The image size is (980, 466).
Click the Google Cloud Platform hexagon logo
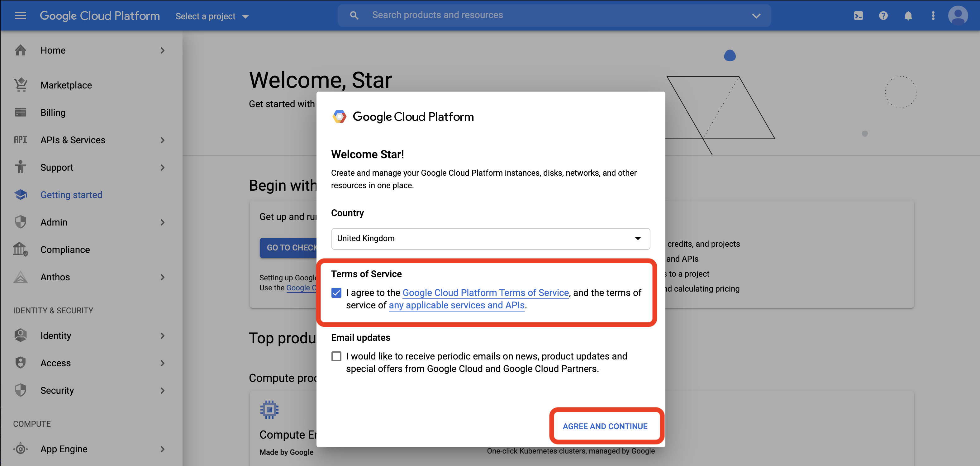[339, 117]
